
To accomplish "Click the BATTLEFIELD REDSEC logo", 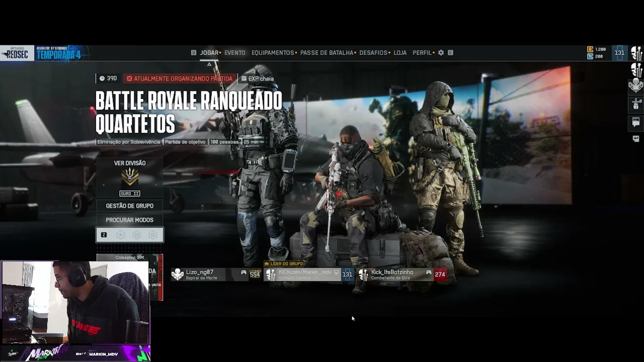I will 17,53.
